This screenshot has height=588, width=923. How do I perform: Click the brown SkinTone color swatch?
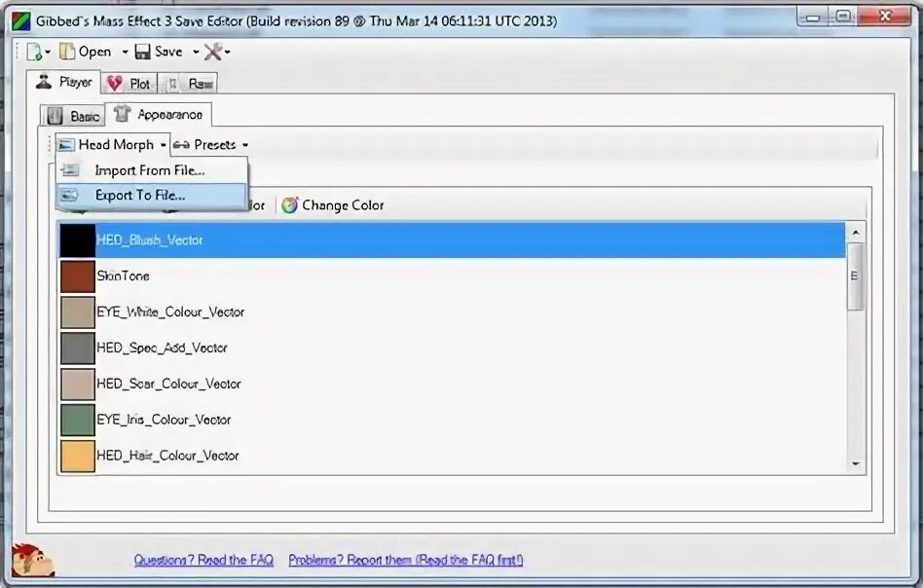click(x=78, y=276)
